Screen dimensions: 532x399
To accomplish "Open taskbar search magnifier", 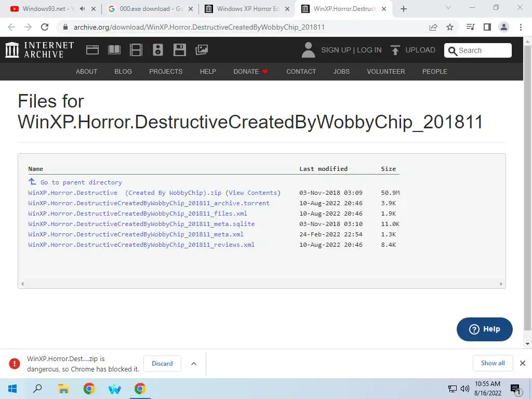I will tap(37, 389).
